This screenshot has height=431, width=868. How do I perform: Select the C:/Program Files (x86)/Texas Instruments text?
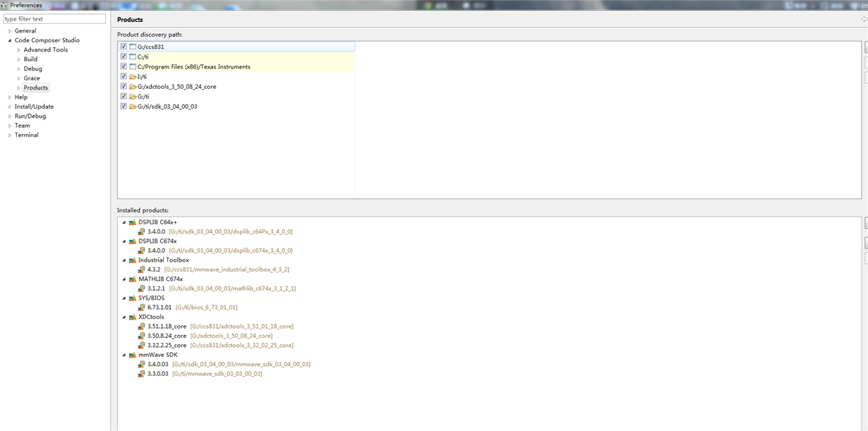[194, 67]
